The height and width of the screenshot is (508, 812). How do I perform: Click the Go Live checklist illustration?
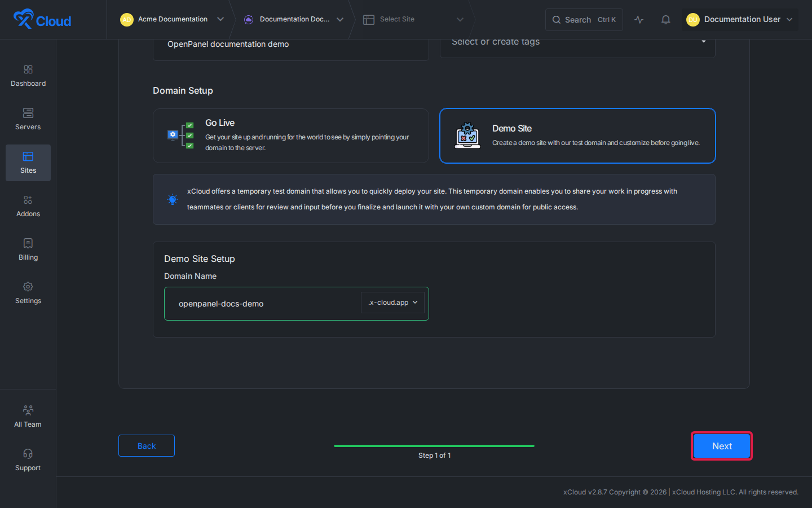181,135
